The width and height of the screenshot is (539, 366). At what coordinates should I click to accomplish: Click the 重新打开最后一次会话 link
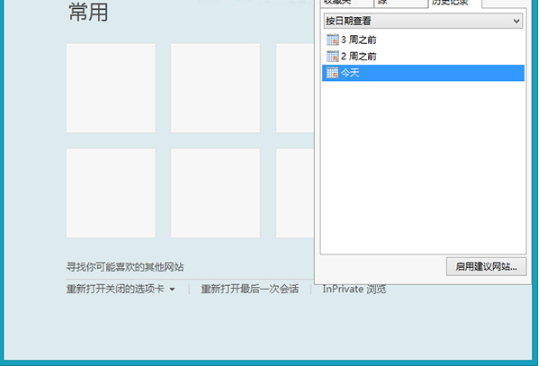pos(250,289)
